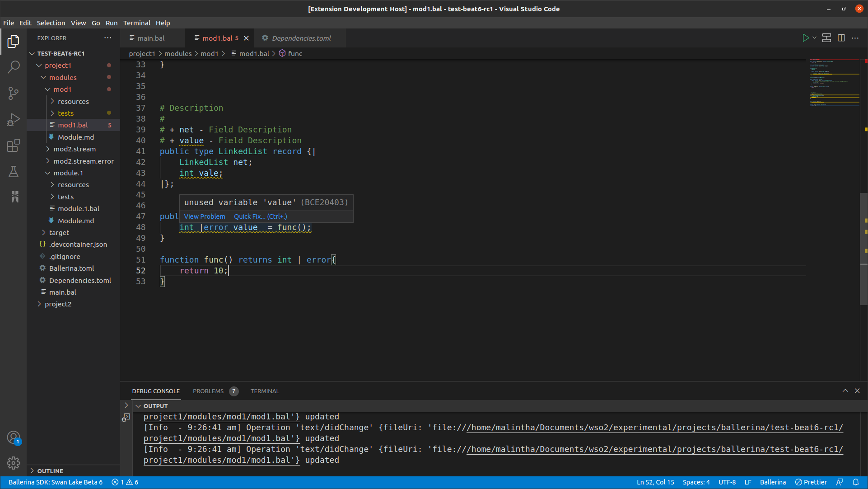Image resolution: width=868 pixels, height=489 pixels.
Task: Maximize the bottom panel size
Action: pos(845,391)
